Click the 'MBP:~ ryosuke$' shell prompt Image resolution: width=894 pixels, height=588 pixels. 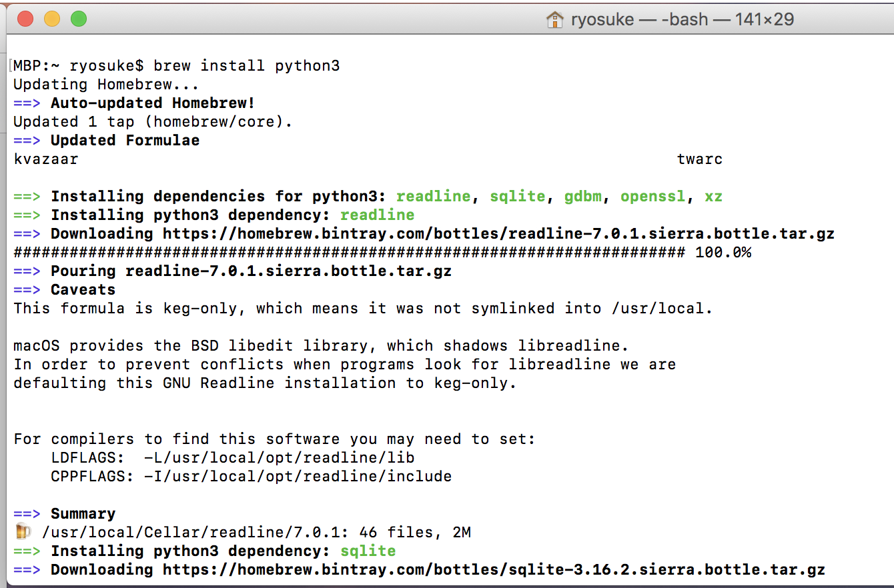78,66
